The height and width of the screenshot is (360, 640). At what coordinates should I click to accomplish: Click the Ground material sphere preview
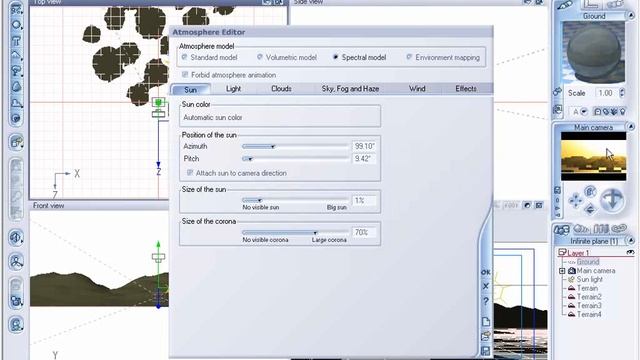(594, 52)
